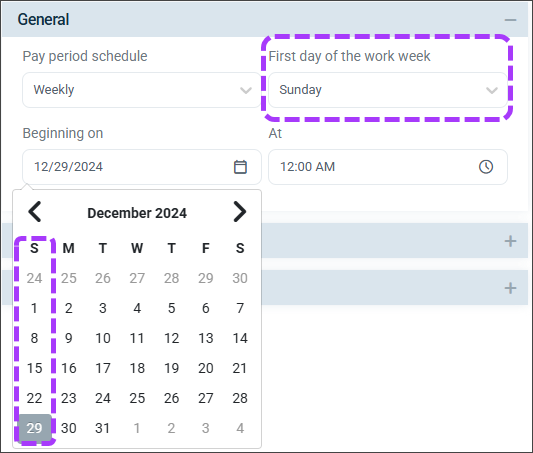Click the 12:00 AM time field
This screenshot has width=533, height=453.
coord(388,167)
